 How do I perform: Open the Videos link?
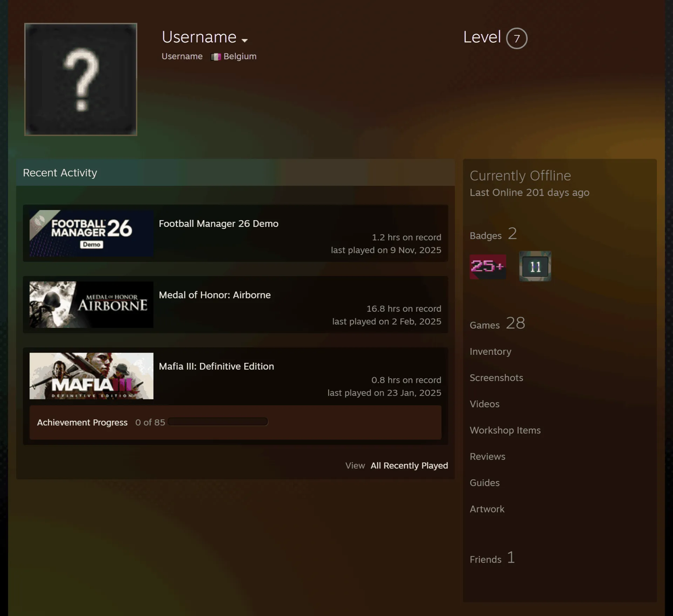click(x=484, y=404)
